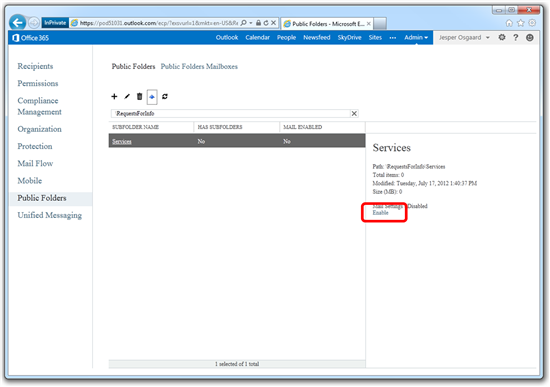The image size is (550, 387).
Task: Click the add new public folder plus icon
Action: click(114, 96)
